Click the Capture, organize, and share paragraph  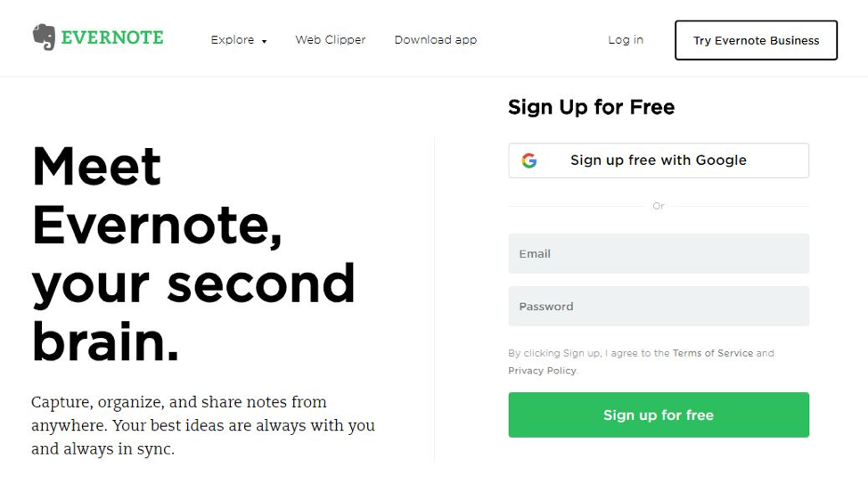click(203, 425)
